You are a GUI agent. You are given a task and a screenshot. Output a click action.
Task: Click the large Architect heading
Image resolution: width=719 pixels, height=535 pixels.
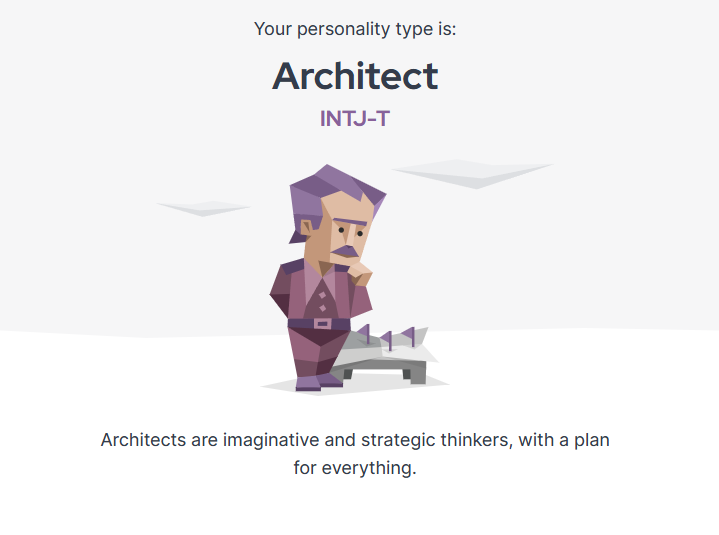point(355,76)
